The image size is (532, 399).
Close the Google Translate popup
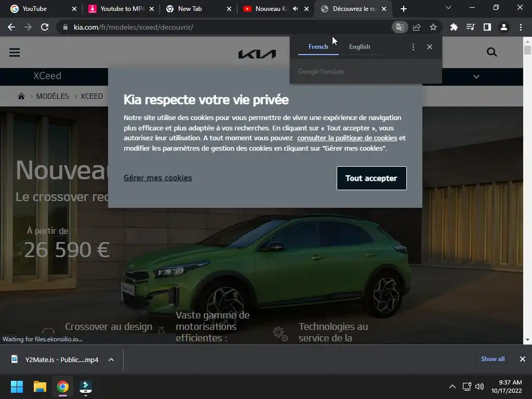(430, 47)
